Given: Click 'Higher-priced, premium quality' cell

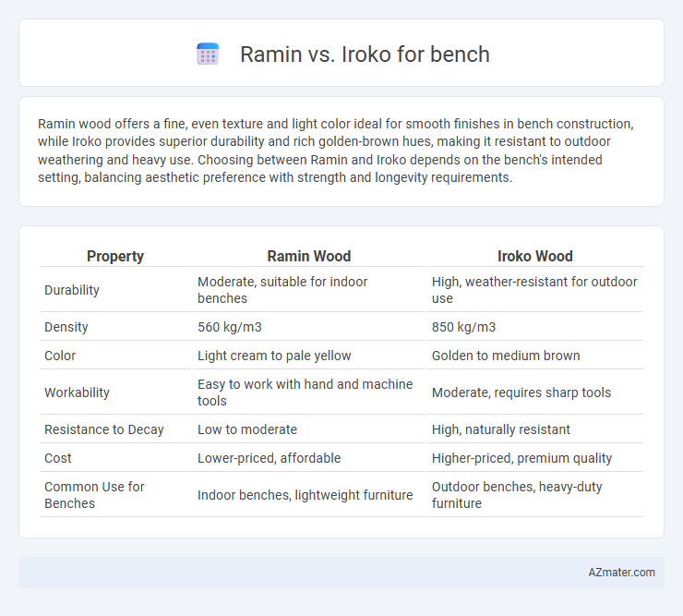Looking at the screenshot, I should (535, 458).
